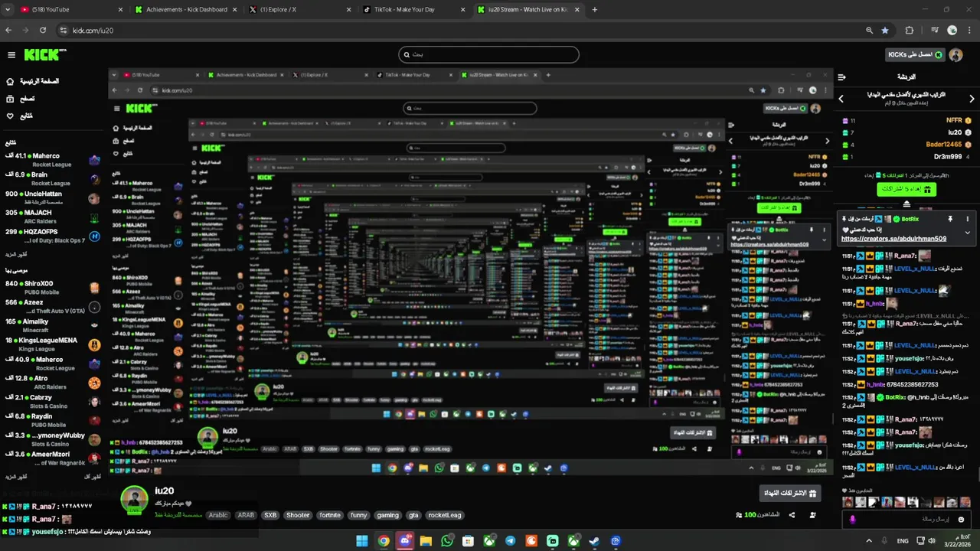Open Cabrzy Slots & Casino channel
This screenshot has width=980, height=551.
click(x=52, y=401)
